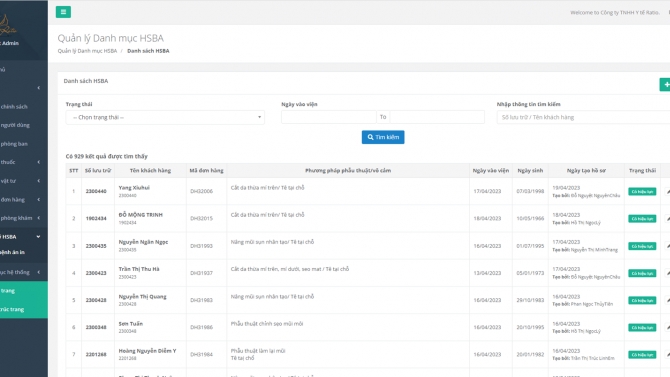Viewport: 670px width, 377px height.
Task: Toggle the sidebar with the hamburger menu button
Action: (63, 12)
